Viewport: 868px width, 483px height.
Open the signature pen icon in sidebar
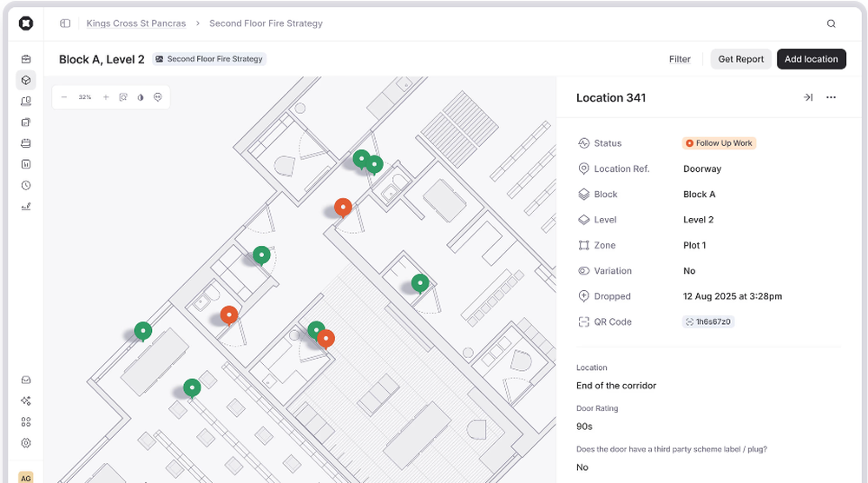(26, 207)
